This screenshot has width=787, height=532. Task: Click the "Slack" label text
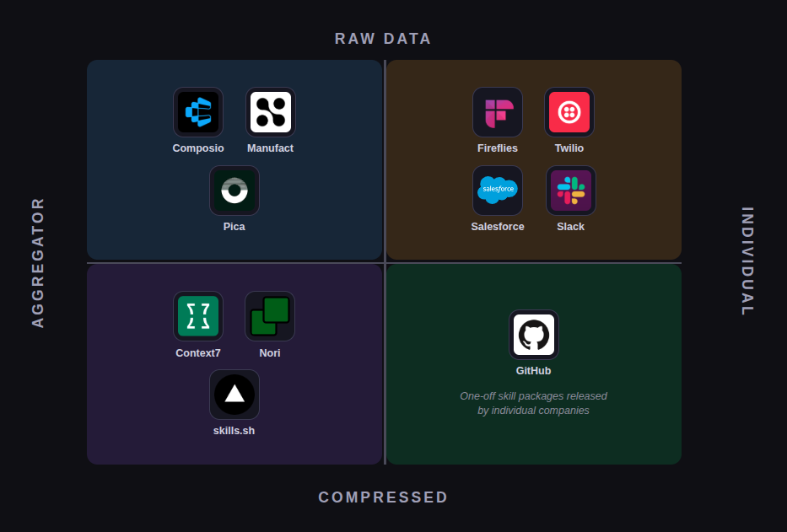(x=571, y=226)
